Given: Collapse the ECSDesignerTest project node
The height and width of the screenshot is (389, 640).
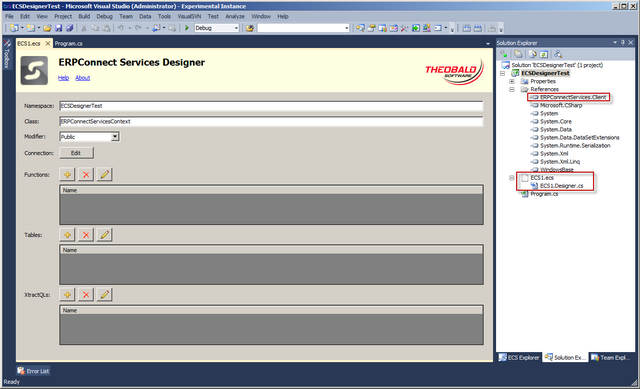Looking at the screenshot, I should pyautogui.click(x=502, y=73).
